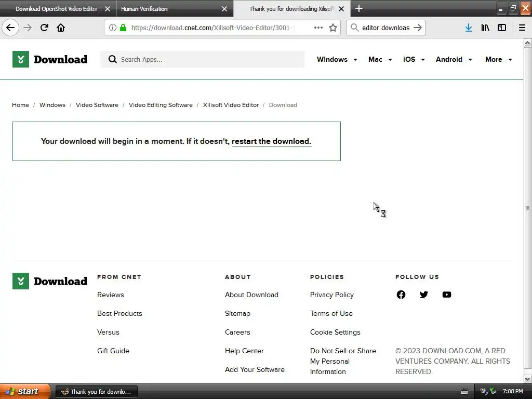Screen dimensions: 532x399
Task: Go to the browser Home page
Action: coord(61,28)
